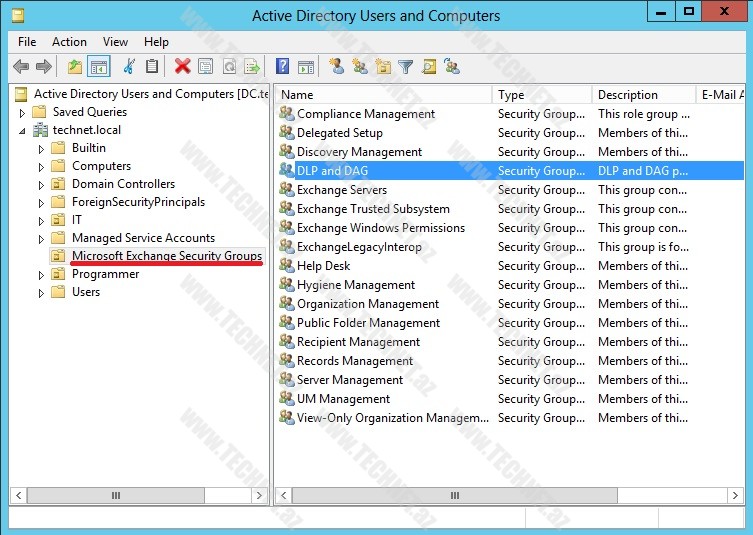Viewport: 753px width, 535px height.
Task: Select the Programmer folder in tree
Action: point(105,274)
